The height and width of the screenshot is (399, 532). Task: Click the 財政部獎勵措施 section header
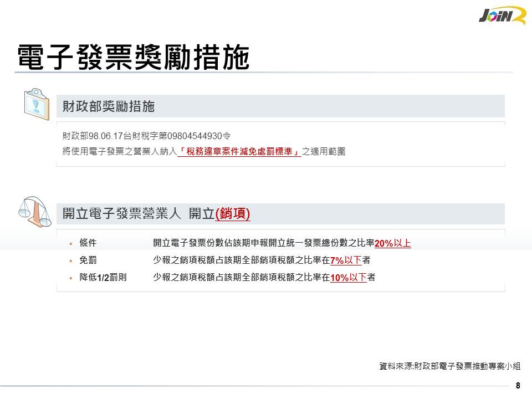pyautogui.click(x=109, y=106)
